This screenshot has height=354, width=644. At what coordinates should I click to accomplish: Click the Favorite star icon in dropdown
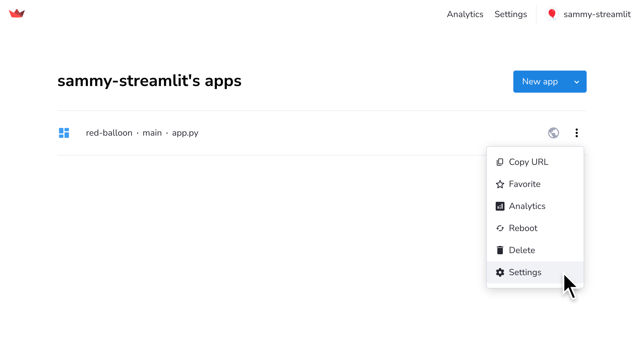(500, 184)
